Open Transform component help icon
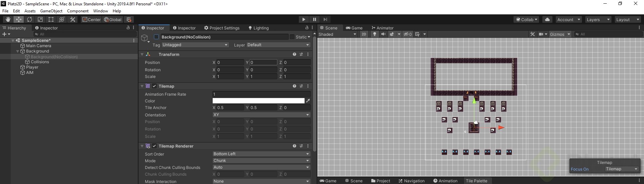644x184 pixels. (294, 54)
